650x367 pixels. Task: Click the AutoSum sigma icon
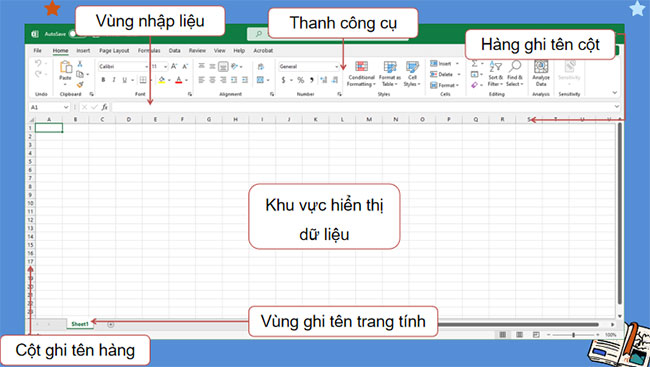pyautogui.click(x=475, y=63)
